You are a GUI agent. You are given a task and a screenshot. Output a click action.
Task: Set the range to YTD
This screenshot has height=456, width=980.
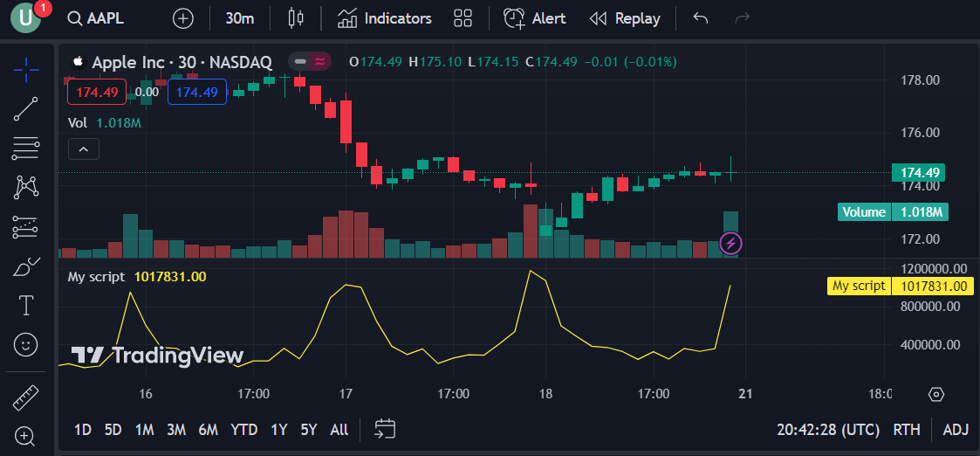pos(243,430)
